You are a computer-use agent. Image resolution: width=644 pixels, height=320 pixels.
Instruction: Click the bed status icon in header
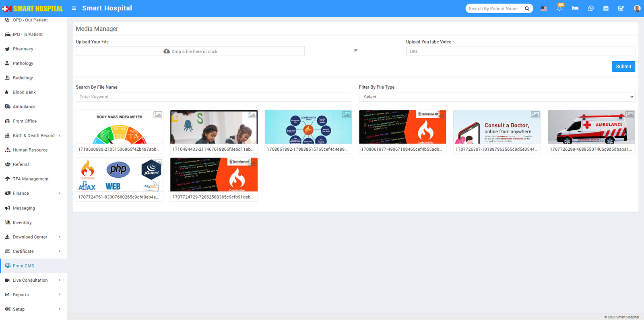tap(575, 8)
